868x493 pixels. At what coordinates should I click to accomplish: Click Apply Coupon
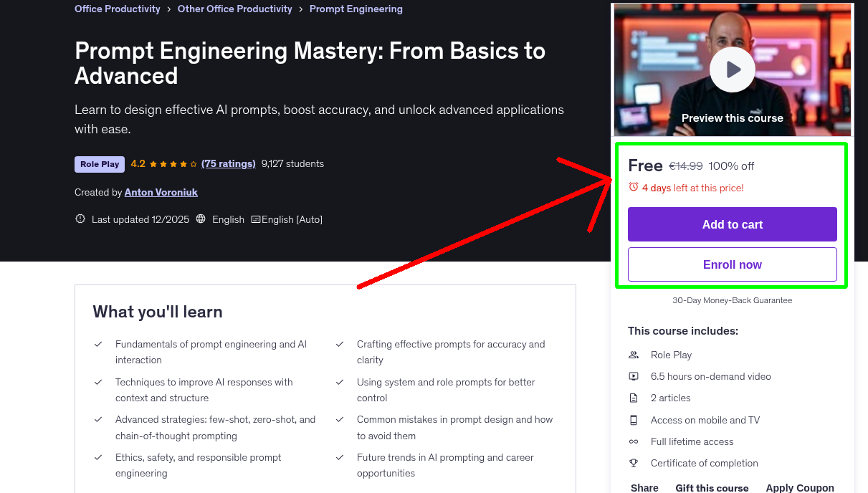pyautogui.click(x=800, y=487)
